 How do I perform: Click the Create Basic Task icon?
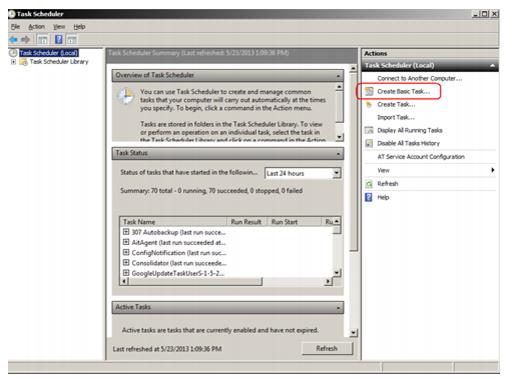coord(369,91)
